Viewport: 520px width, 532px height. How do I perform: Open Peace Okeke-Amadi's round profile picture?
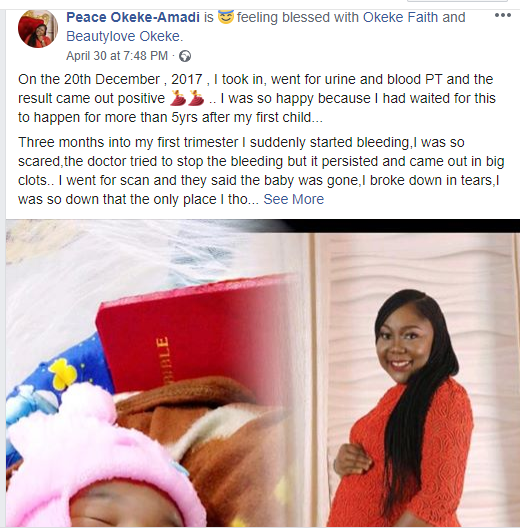38,28
